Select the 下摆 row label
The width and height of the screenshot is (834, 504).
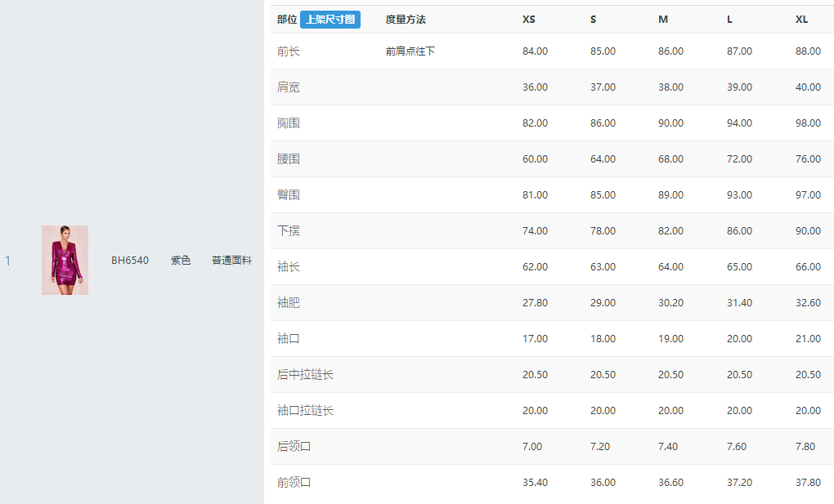point(289,230)
